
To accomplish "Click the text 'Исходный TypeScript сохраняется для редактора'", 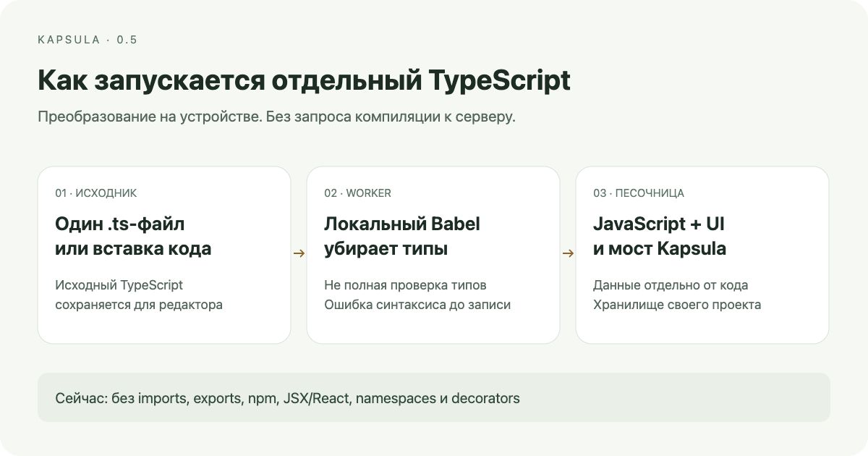I will tap(139, 295).
